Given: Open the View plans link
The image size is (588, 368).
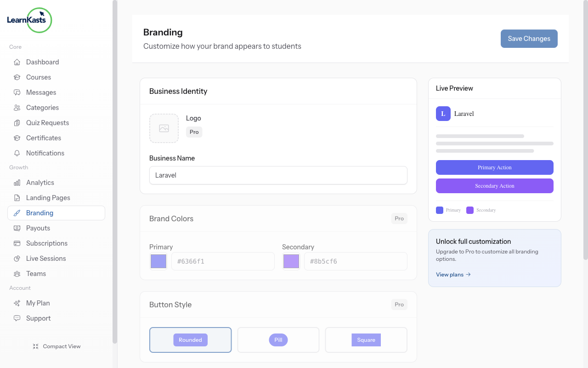Looking at the screenshot, I should pyautogui.click(x=453, y=274).
